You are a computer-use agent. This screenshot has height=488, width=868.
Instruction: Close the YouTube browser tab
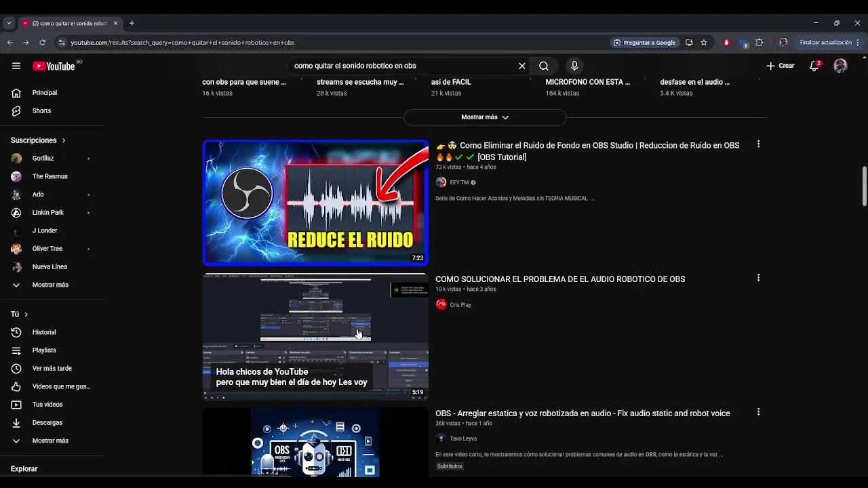[115, 23]
